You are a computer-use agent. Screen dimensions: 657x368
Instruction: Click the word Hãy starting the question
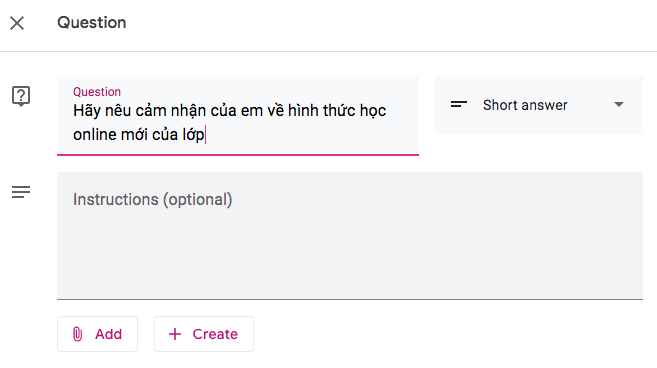87,111
